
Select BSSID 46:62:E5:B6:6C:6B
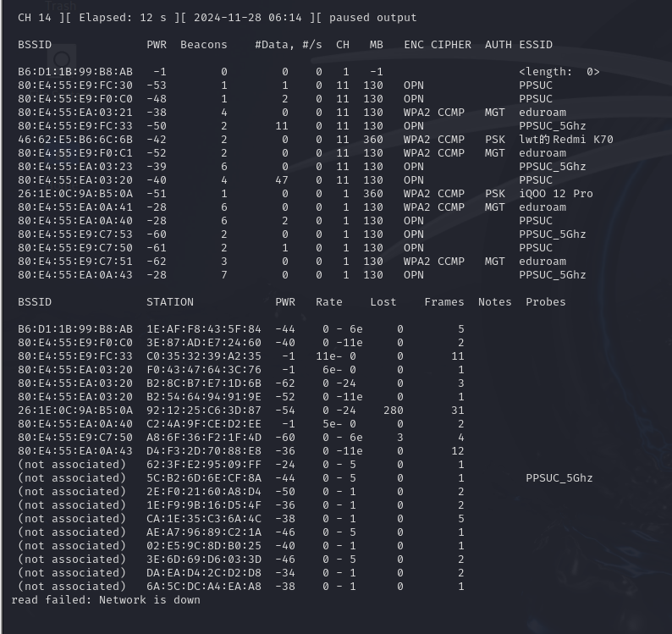pyautogui.click(x=75, y=140)
